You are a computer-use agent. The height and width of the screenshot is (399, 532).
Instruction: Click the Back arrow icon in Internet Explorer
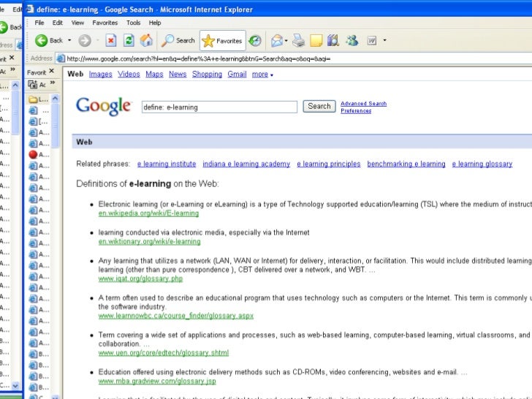[x=41, y=41]
